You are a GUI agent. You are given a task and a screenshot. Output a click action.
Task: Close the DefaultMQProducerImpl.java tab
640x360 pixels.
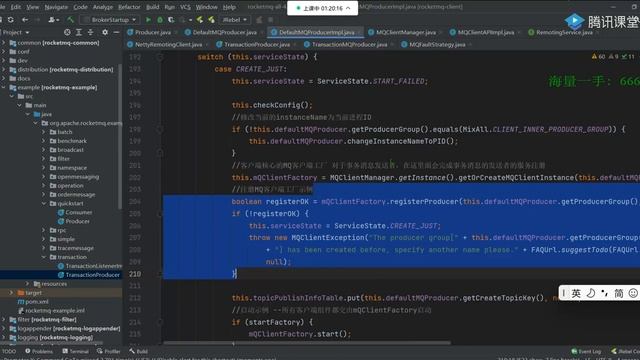(360, 32)
